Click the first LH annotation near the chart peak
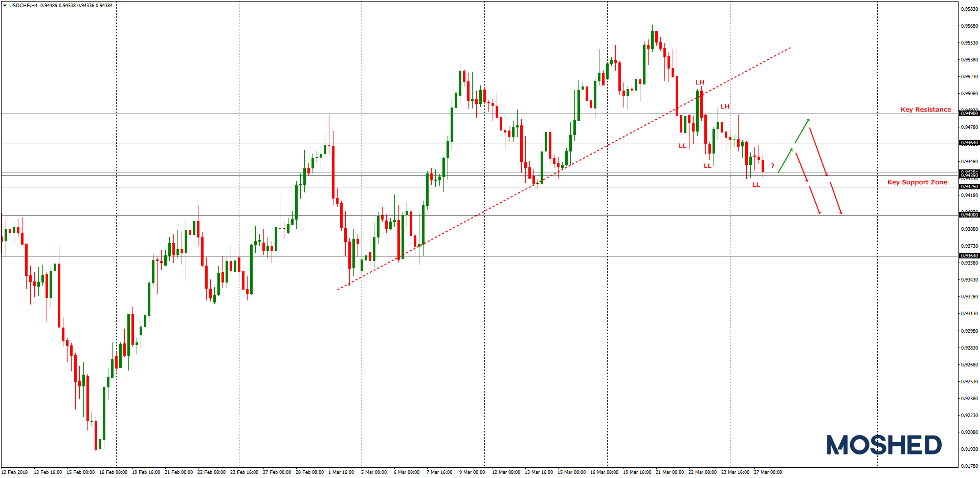 click(x=700, y=81)
